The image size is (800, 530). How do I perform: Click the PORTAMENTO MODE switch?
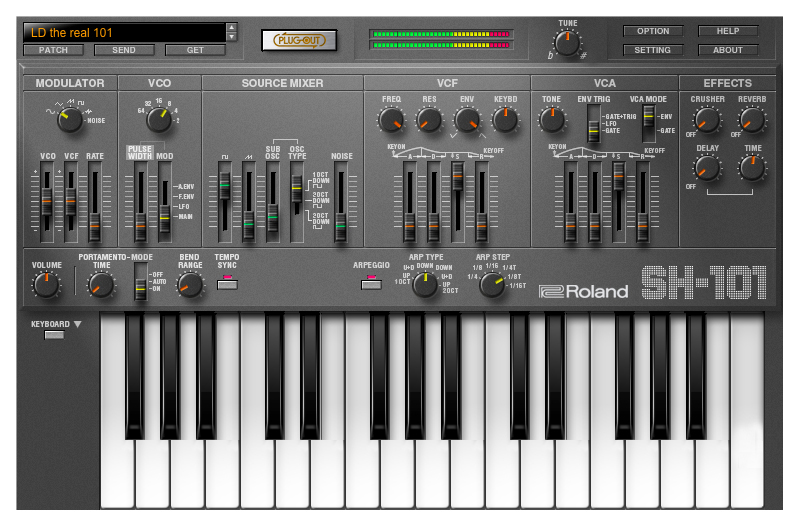coord(140,282)
